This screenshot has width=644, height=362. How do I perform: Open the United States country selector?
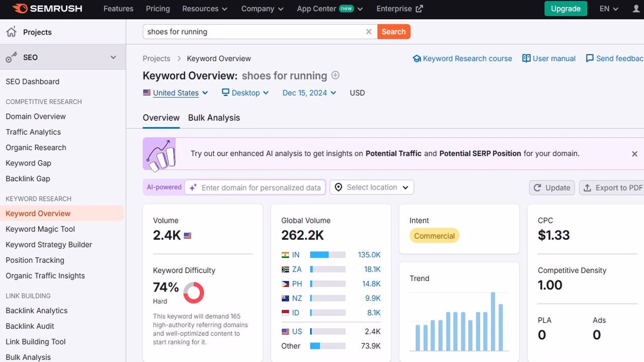(175, 93)
